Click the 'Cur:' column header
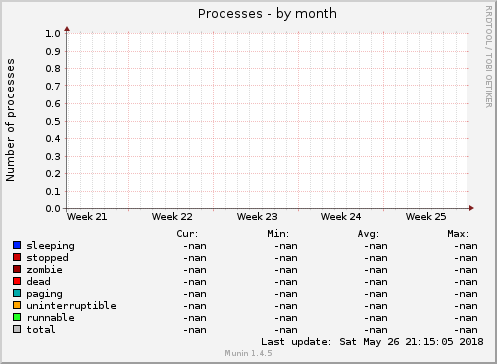The height and width of the screenshot is (364, 497). pyautogui.click(x=187, y=234)
